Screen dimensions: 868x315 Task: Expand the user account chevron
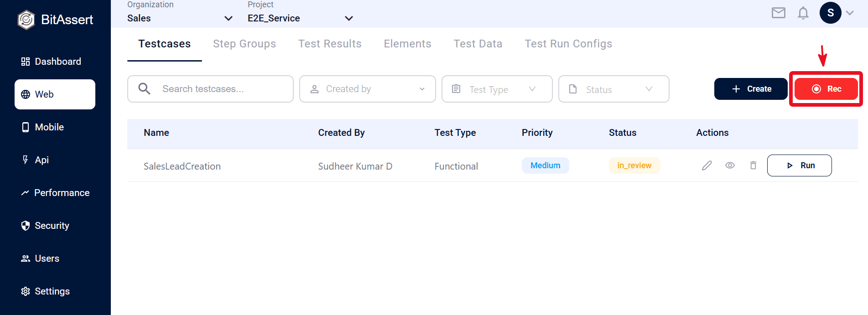pos(850,13)
